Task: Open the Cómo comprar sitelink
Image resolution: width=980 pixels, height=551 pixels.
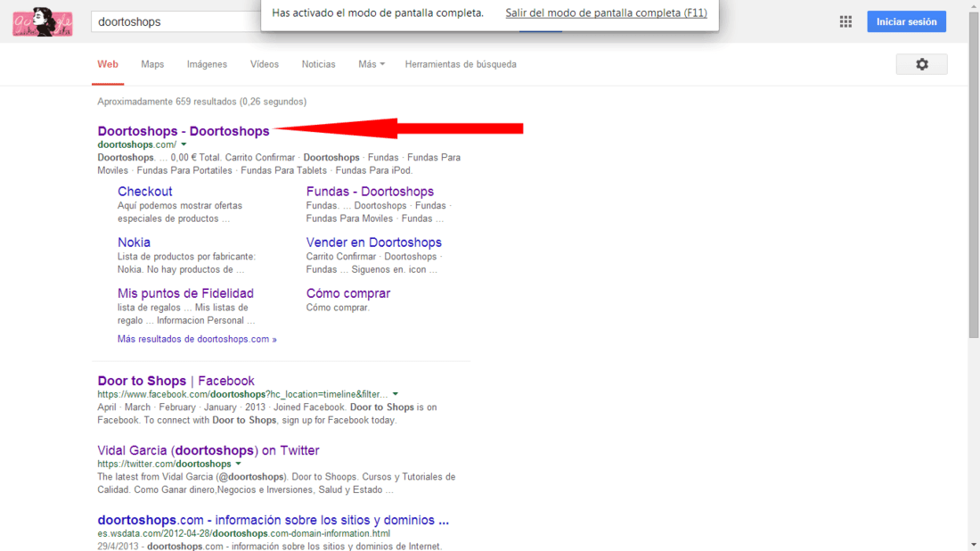Action: (x=348, y=293)
